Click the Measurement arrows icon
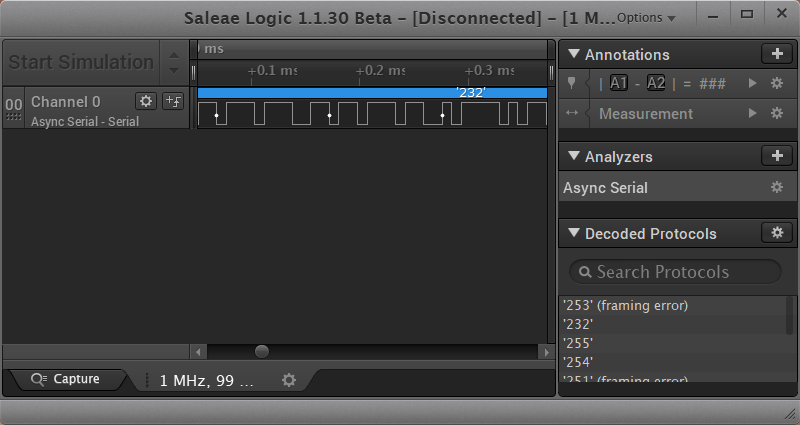The height and width of the screenshot is (425, 800). click(x=572, y=113)
